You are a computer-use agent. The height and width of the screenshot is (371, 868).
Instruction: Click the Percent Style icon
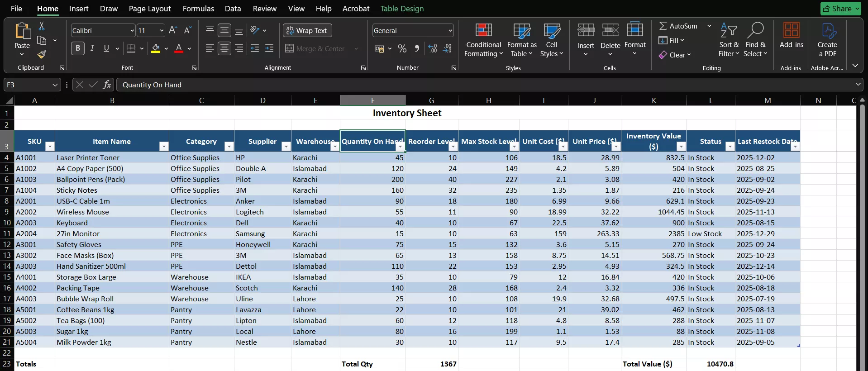click(x=402, y=48)
